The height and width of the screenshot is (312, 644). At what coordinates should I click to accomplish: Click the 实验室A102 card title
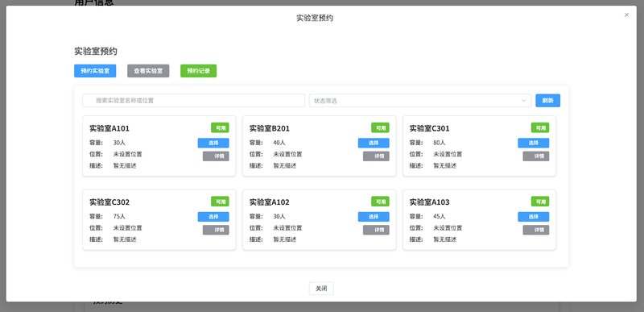270,202
